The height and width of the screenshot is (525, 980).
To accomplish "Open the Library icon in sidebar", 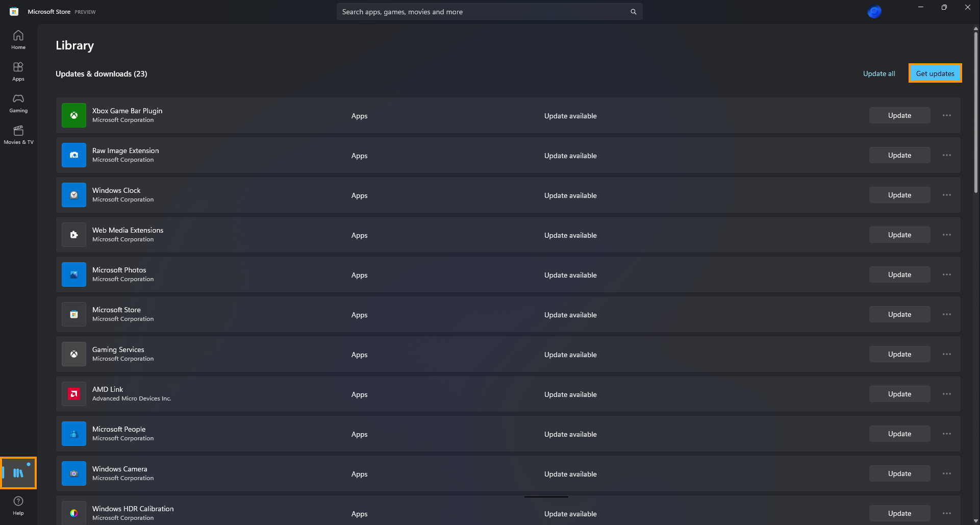I will click(x=18, y=473).
